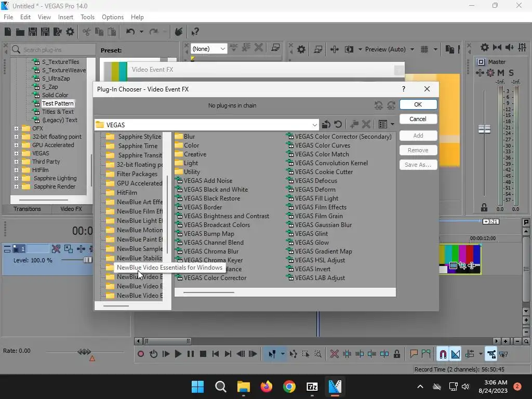Open video preview Project Properties gear
532x399 pixels.
301,49
